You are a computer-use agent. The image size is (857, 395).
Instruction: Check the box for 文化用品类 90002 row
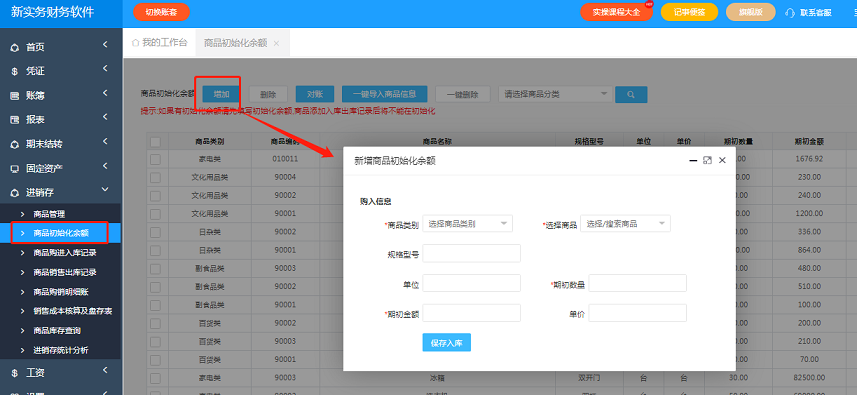[x=155, y=195]
